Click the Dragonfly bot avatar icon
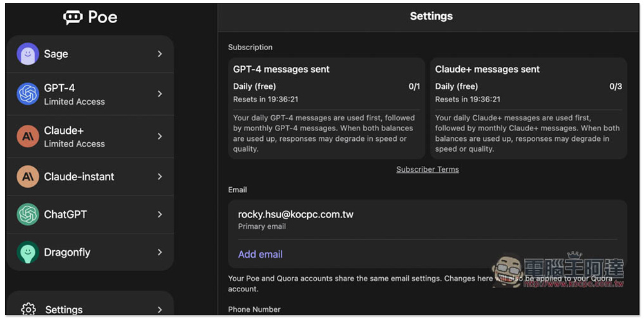 click(x=28, y=252)
